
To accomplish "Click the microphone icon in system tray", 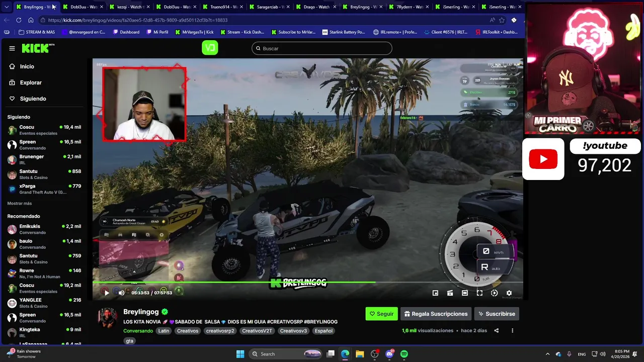I will pos(569,354).
